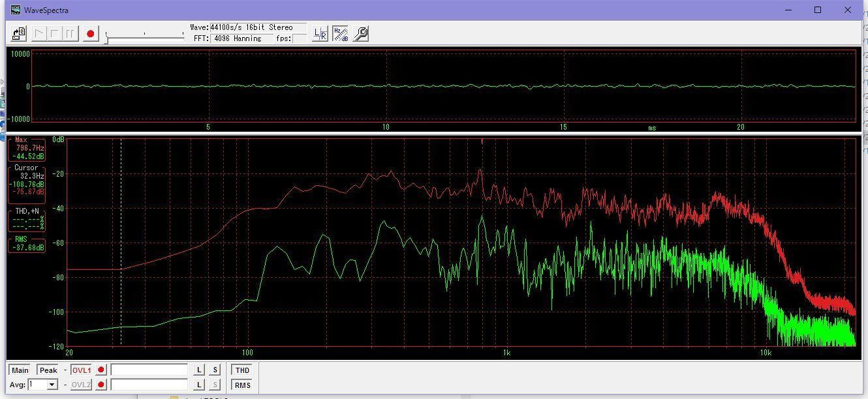Toggle the RMS display button
868x399 pixels.
coord(242,385)
